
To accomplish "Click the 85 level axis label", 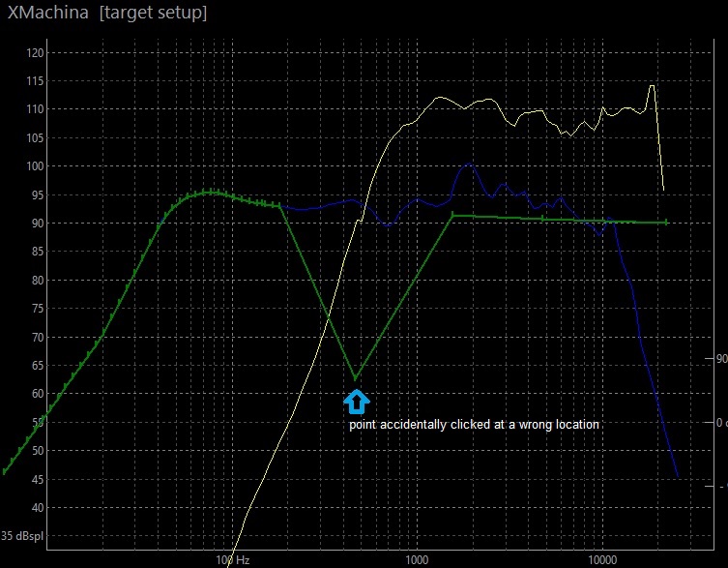I will click(x=37, y=252).
